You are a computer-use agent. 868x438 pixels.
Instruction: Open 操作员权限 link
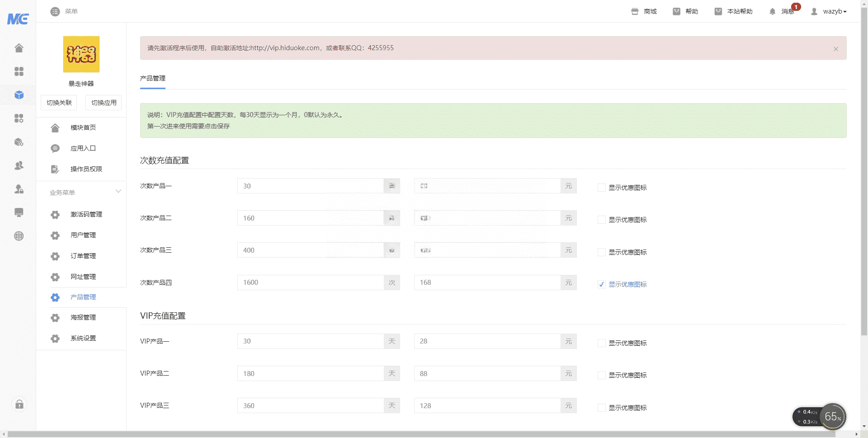tap(86, 169)
